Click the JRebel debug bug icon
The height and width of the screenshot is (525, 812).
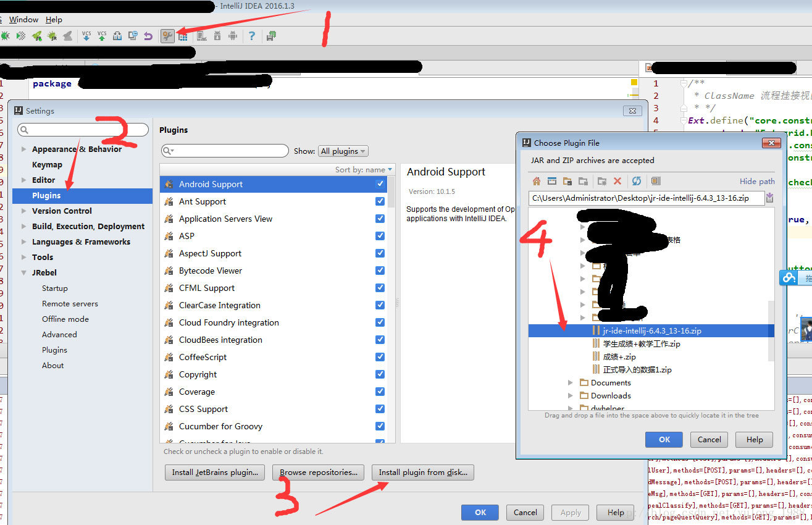52,36
